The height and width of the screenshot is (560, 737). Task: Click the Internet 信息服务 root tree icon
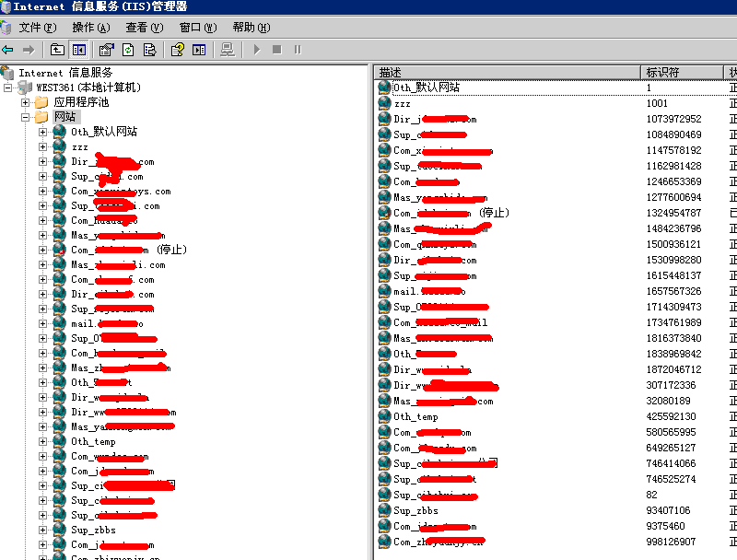click(x=7, y=73)
